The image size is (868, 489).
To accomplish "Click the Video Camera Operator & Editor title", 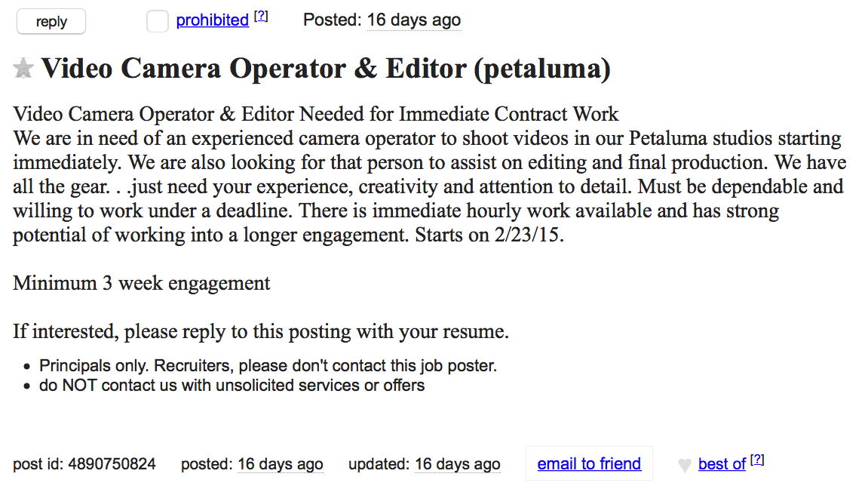I will click(x=326, y=69).
